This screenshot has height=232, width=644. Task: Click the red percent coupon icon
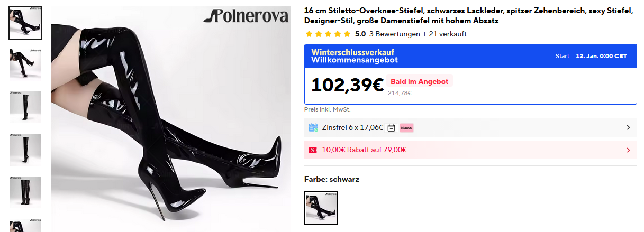coord(313,150)
